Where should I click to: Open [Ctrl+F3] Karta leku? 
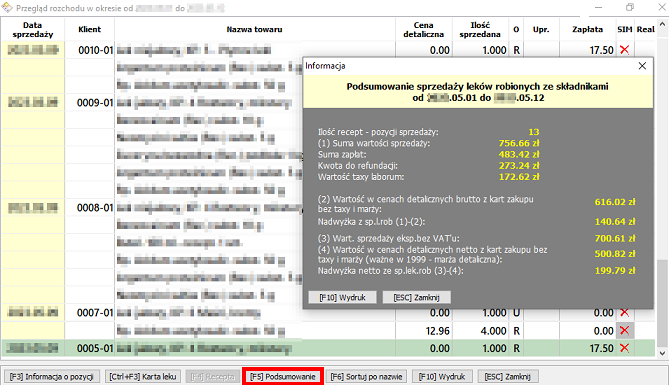pyautogui.click(x=143, y=376)
